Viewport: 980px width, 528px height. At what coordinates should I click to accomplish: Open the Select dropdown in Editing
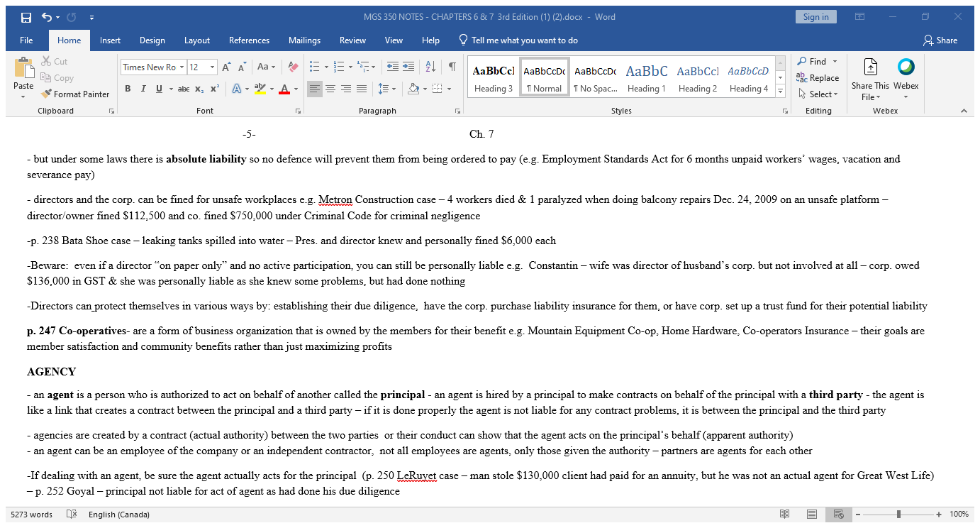818,94
